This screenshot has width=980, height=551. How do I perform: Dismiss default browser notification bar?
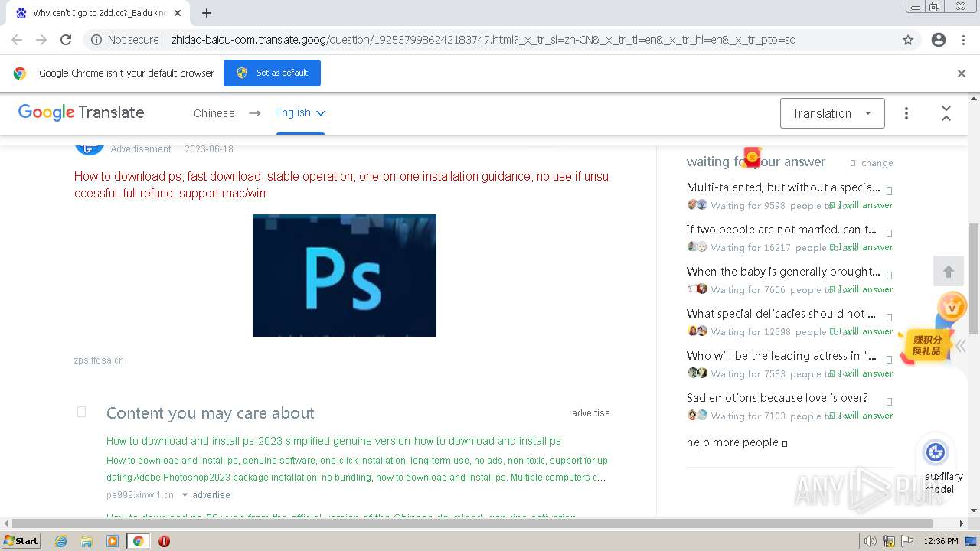(962, 73)
